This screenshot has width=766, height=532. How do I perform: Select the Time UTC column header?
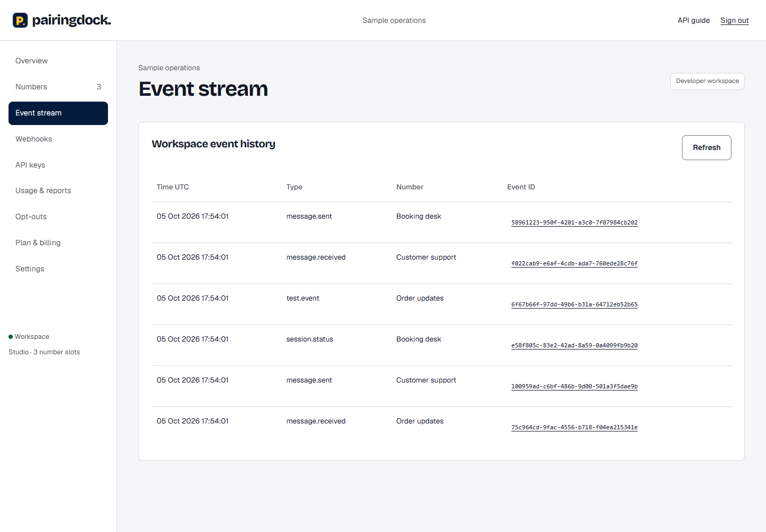(173, 187)
